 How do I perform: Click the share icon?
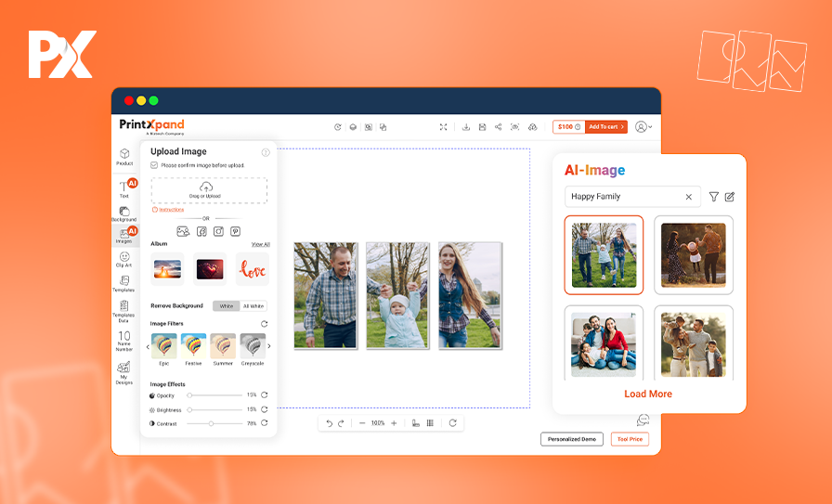click(499, 127)
